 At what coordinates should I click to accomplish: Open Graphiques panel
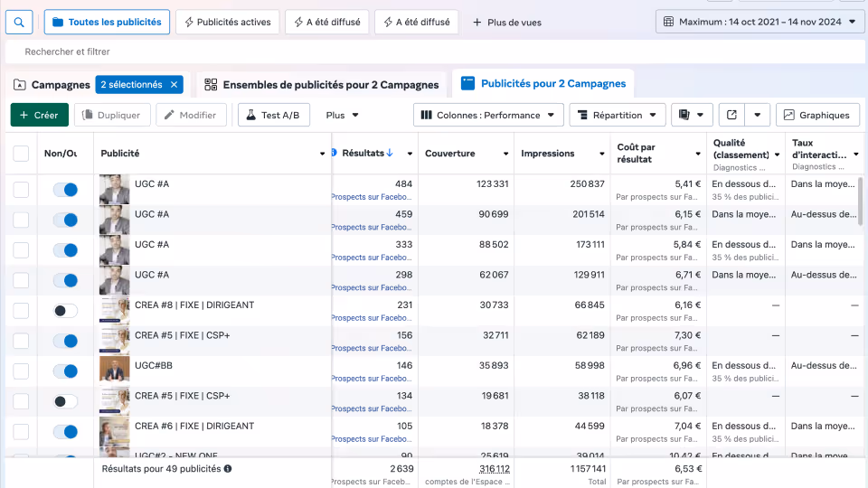(x=817, y=115)
